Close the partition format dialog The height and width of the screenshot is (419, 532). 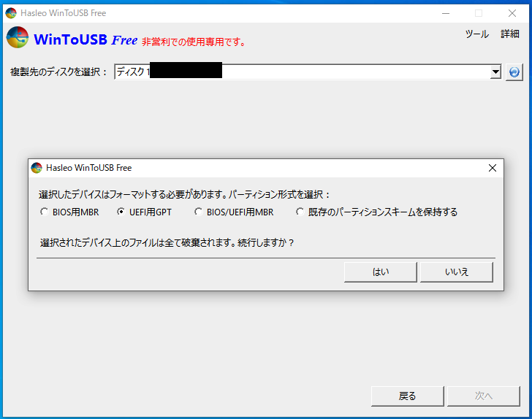493,168
